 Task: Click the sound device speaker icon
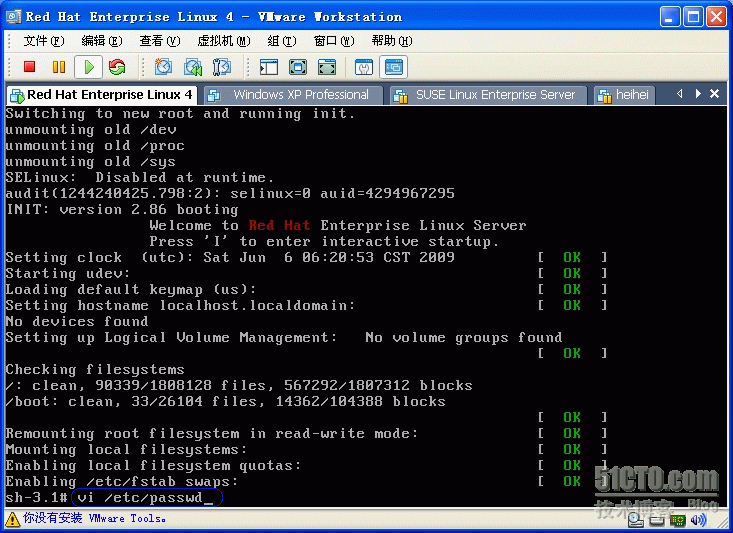(x=698, y=519)
